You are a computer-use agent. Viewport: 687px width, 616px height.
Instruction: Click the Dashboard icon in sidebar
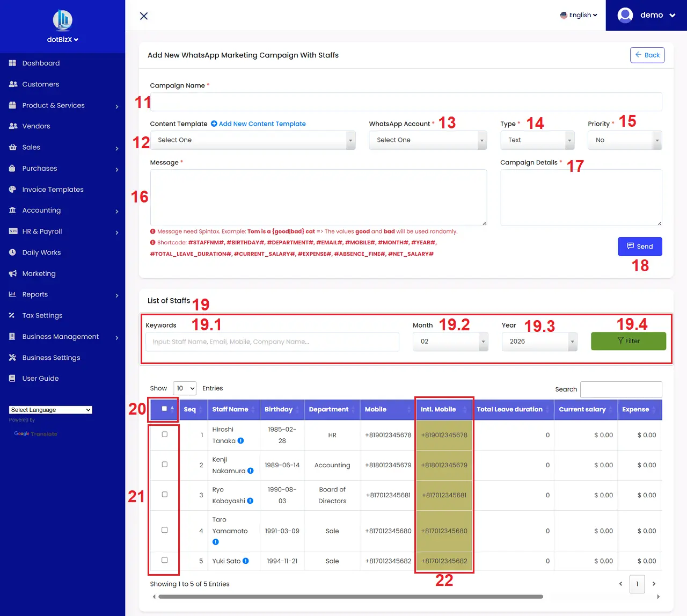tap(12, 63)
